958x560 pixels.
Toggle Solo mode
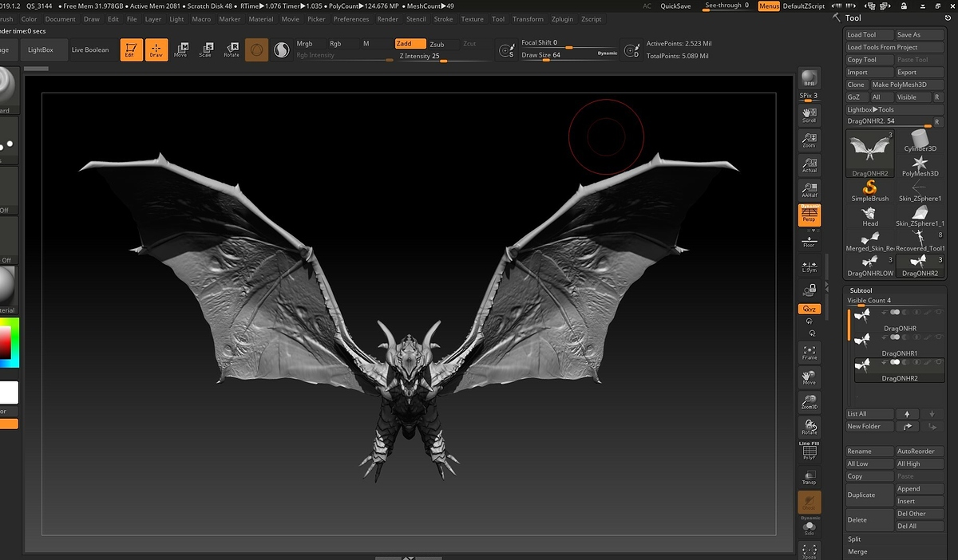(810, 527)
